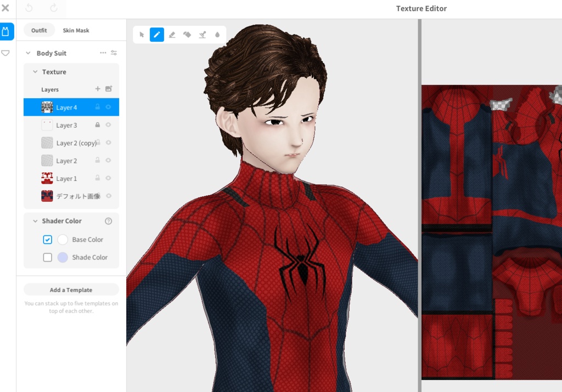
Task: Toggle visibility of デフォルト画像 layer
Action: (x=108, y=196)
